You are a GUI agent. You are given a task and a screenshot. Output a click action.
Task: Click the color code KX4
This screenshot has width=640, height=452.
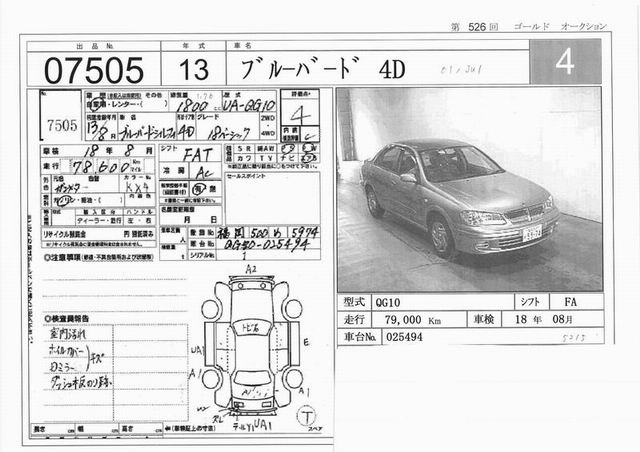point(137,187)
